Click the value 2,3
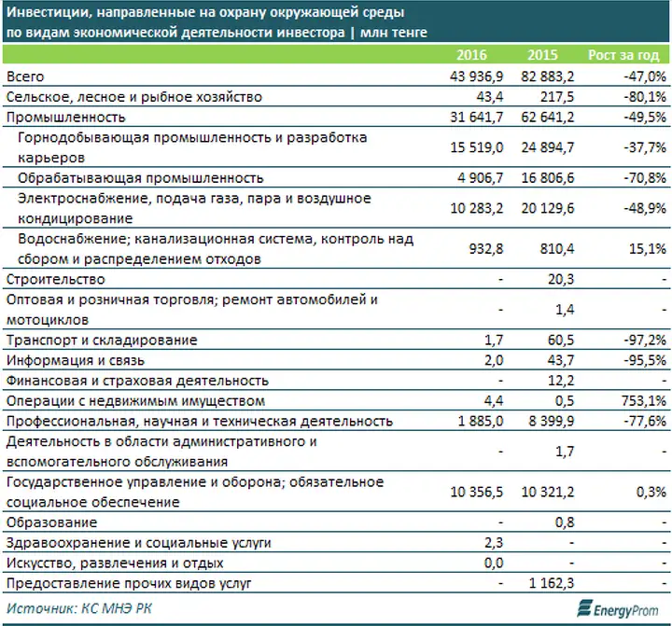The image size is (672, 626). coord(494,543)
